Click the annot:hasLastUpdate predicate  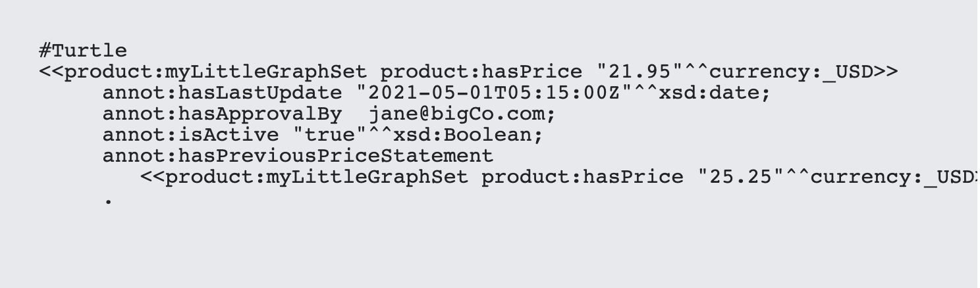tap(222, 92)
